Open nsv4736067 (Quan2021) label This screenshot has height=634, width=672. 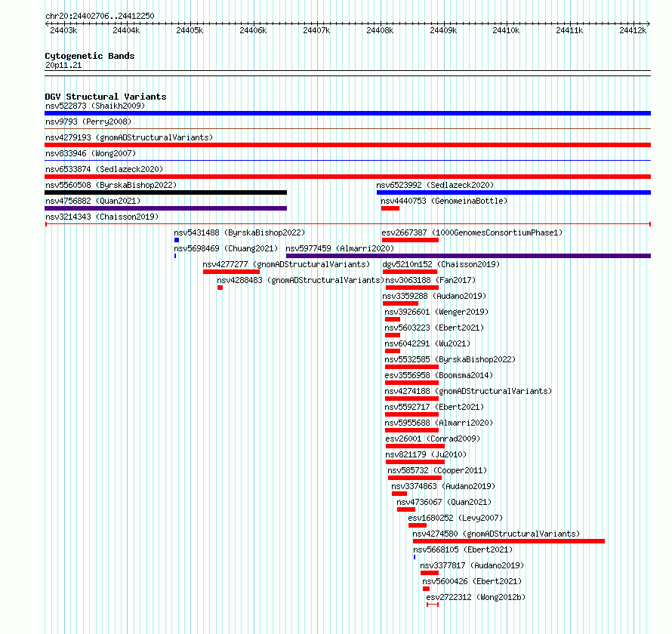click(444, 502)
